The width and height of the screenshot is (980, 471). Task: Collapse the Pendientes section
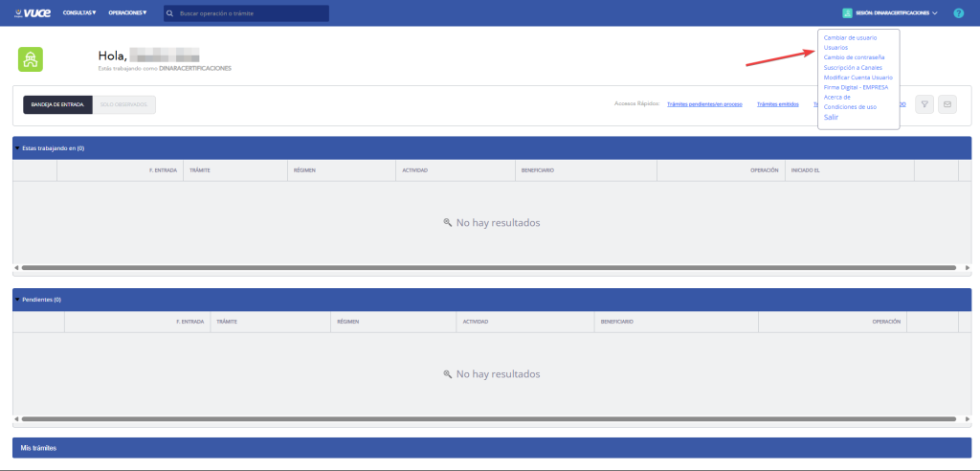[x=17, y=300]
